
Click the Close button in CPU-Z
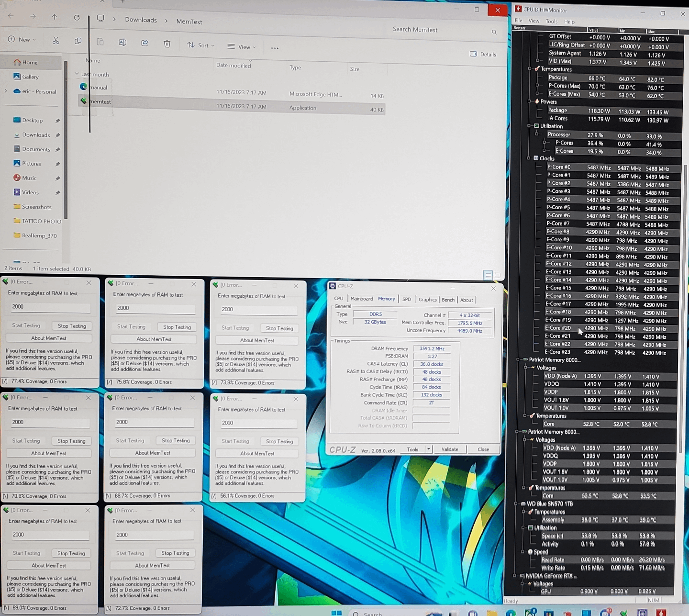(483, 449)
